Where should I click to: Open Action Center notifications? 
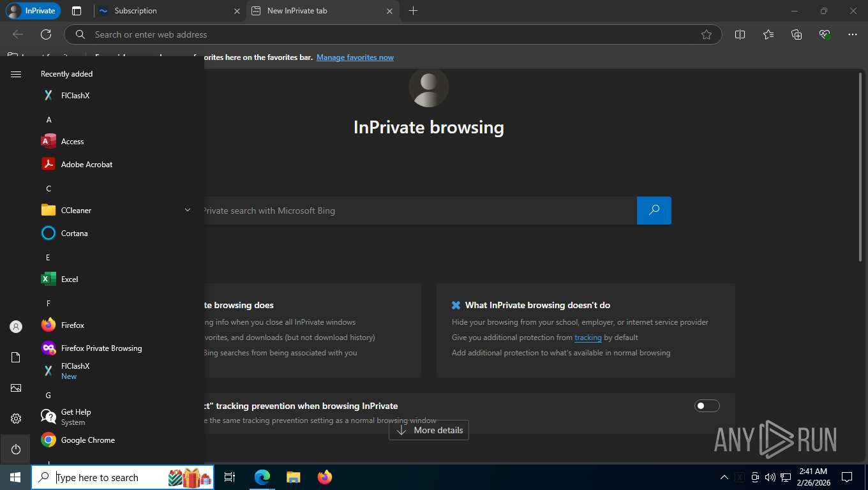[847, 477]
